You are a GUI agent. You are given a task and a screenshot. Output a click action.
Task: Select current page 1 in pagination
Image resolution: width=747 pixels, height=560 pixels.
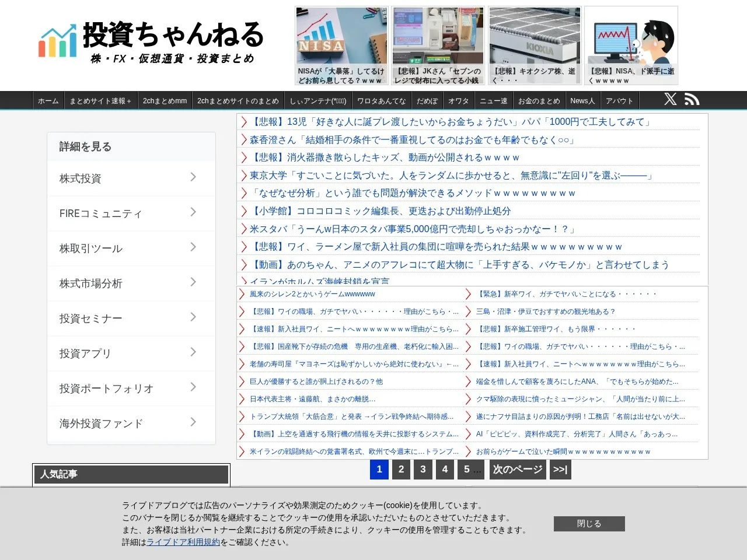coord(379,470)
